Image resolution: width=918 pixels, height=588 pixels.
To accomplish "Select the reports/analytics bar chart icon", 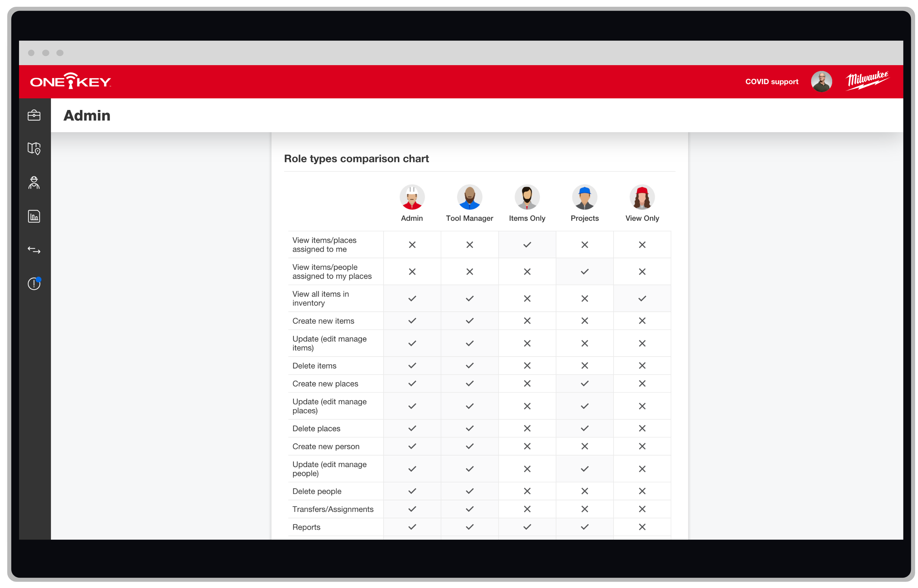I will point(34,215).
